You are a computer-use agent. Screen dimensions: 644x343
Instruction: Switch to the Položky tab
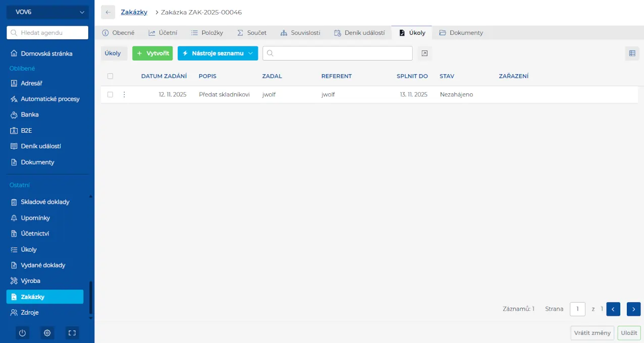[x=207, y=33]
